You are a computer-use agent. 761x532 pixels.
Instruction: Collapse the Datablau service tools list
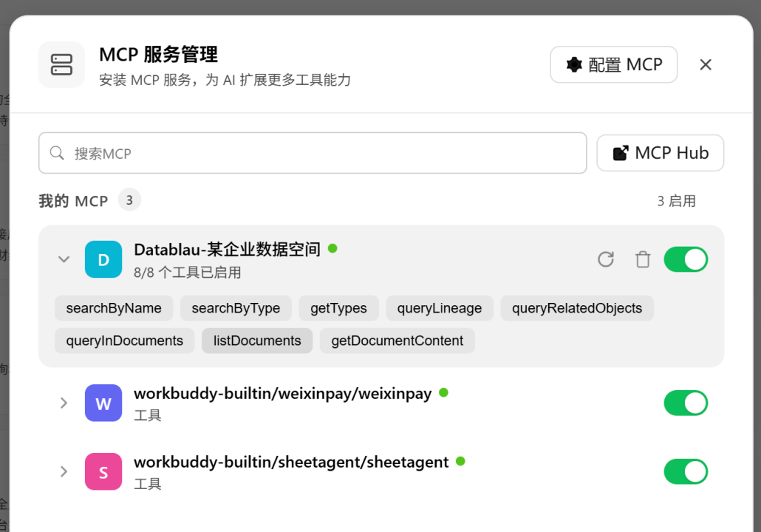tap(64, 259)
